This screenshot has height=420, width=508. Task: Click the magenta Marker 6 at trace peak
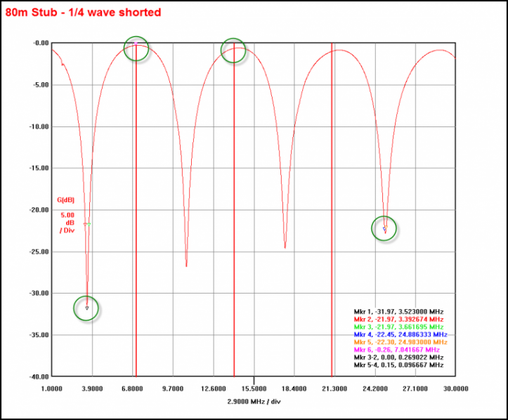[136, 44]
